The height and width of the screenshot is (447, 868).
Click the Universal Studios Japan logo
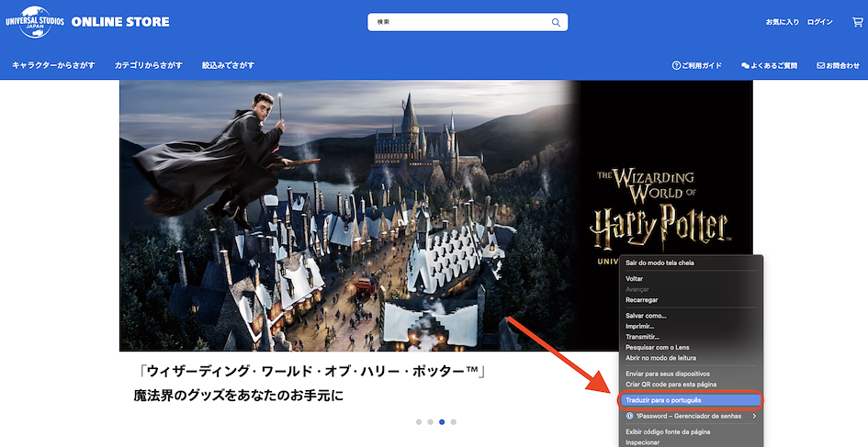coord(35,22)
